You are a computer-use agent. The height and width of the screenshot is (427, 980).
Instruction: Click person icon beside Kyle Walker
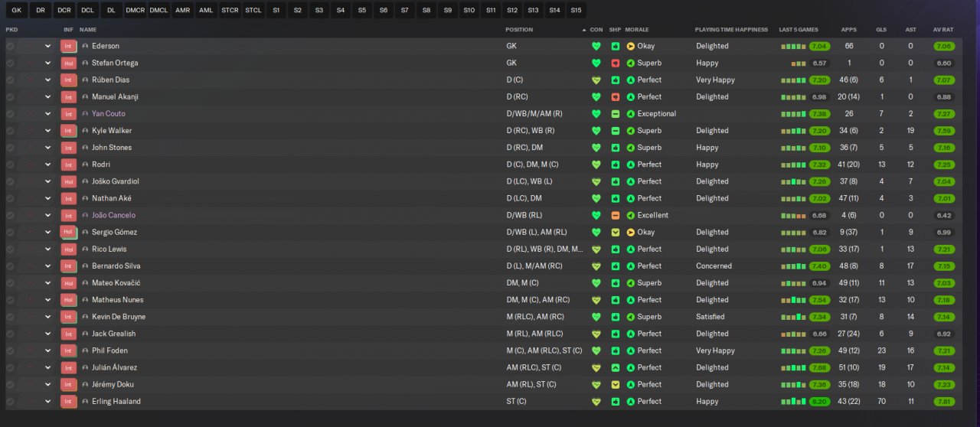tap(85, 131)
